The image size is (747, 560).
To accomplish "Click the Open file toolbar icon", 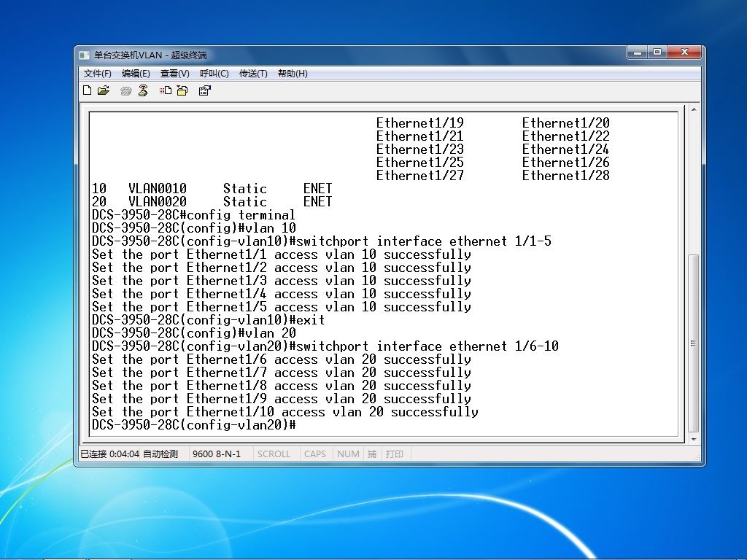I will tap(104, 90).
